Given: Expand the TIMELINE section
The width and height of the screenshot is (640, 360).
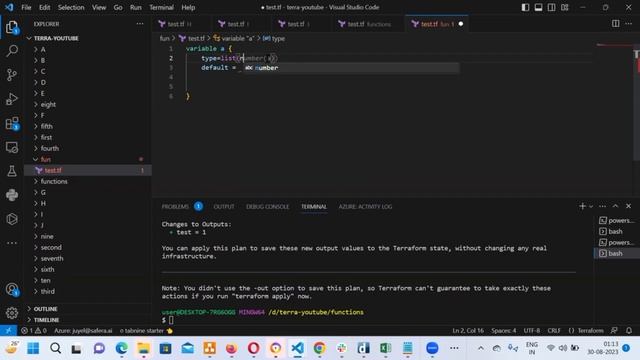Looking at the screenshot, I should (46, 320).
